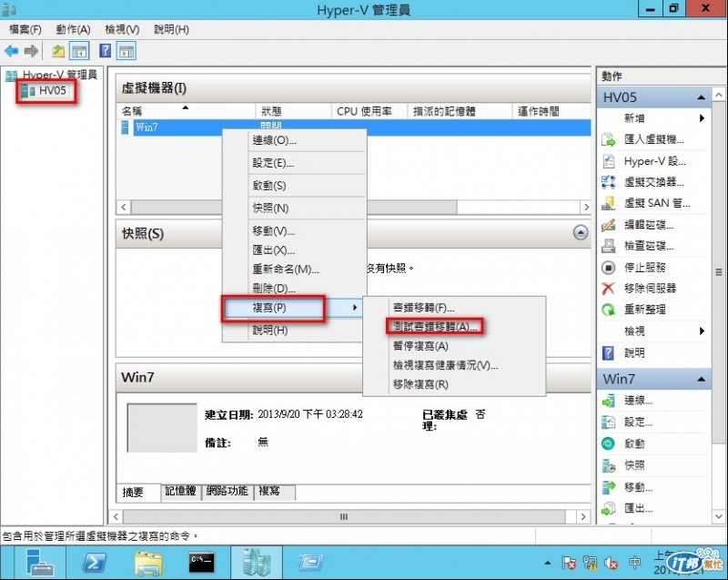The height and width of the screenshot is (580, 728).
Task: Open PowerShell from the taskbar
Action: [x=95, y=563]
